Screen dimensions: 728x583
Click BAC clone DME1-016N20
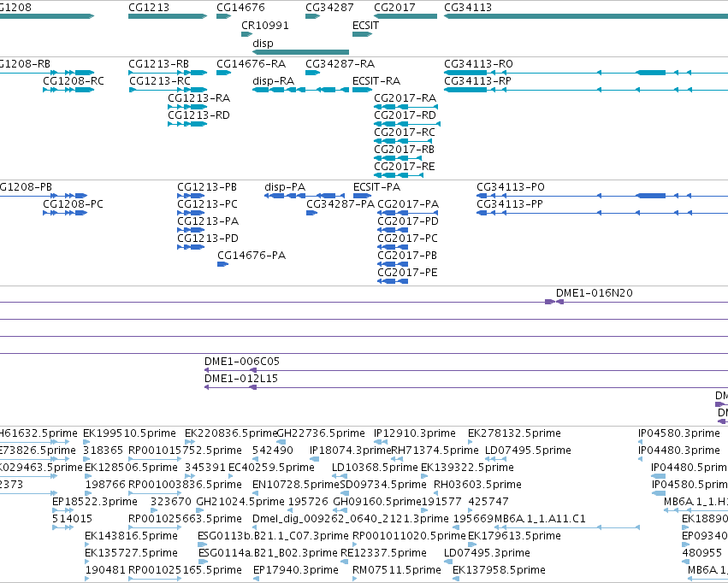(595, 293)
